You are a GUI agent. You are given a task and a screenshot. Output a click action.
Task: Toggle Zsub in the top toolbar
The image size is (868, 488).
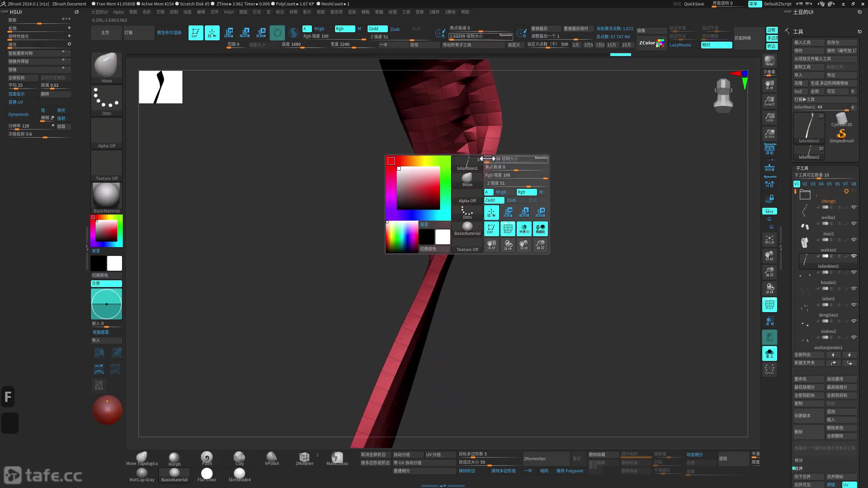coord(395,29)
